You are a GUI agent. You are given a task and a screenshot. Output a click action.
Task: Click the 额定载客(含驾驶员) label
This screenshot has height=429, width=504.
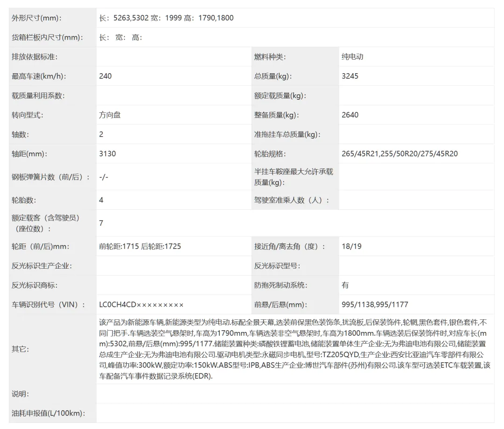click(x=46, y=223)
